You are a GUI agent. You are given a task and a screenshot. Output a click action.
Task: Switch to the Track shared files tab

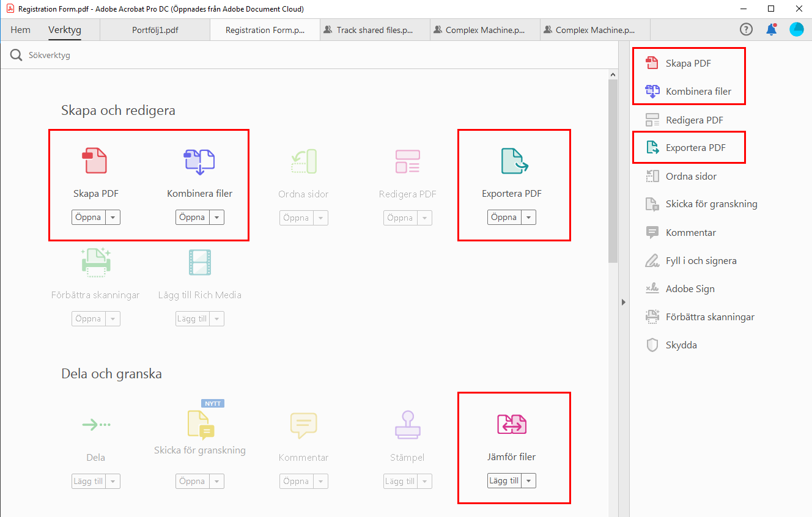pos(375,30)
